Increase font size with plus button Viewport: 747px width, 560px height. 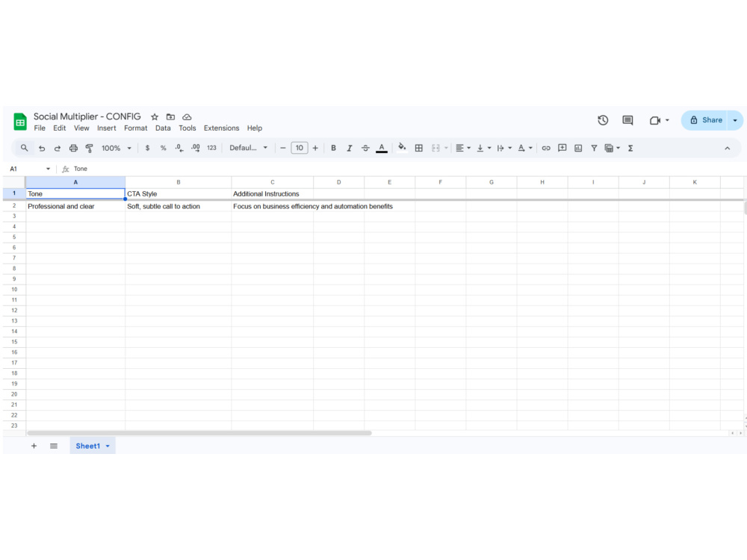315,148
